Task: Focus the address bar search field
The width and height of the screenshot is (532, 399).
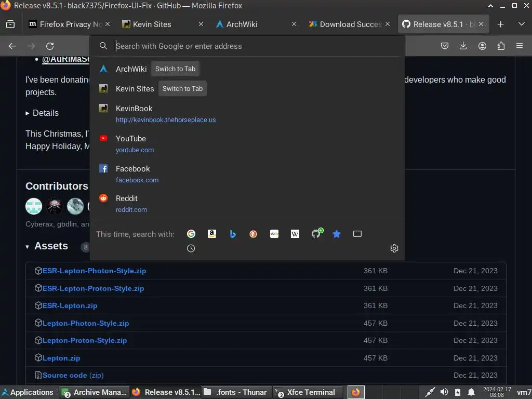Action: [x=247, y=46]
